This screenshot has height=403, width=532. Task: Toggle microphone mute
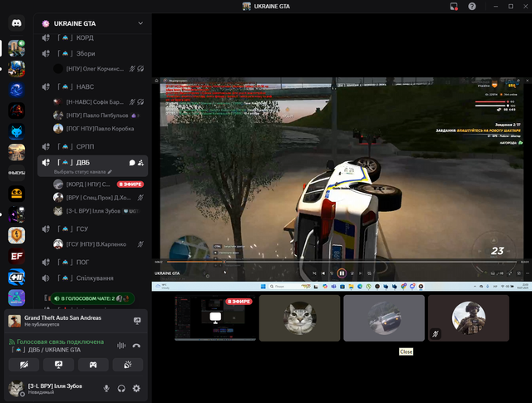pyautogui.click(x=106, y=388)
